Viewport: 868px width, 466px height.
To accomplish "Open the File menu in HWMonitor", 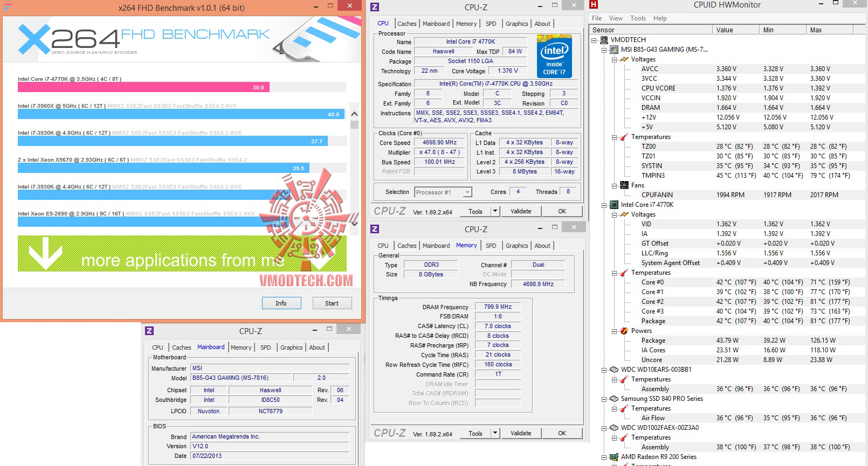I will pyautogui.click(x=597, y=18).
